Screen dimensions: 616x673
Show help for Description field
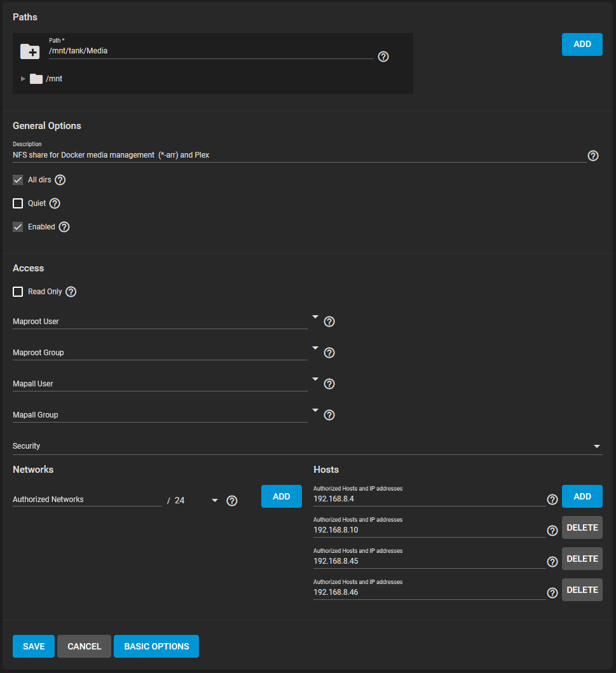[593, 156]
